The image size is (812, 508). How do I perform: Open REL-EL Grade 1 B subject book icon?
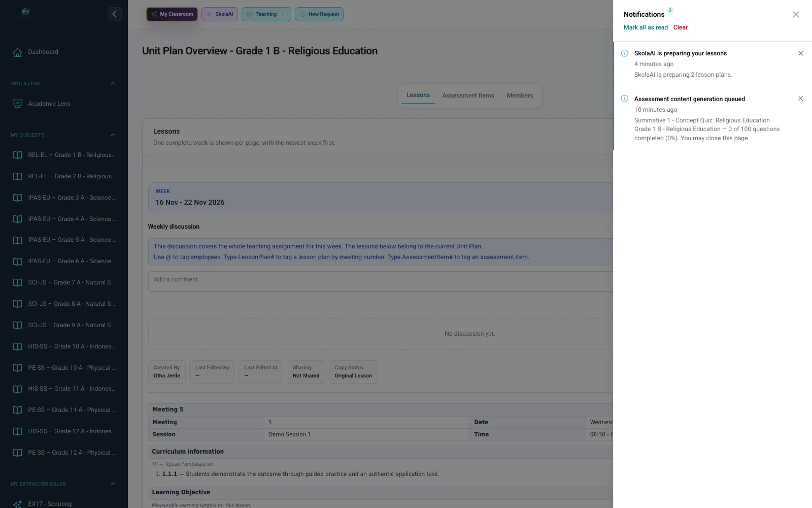pos(17,155)
